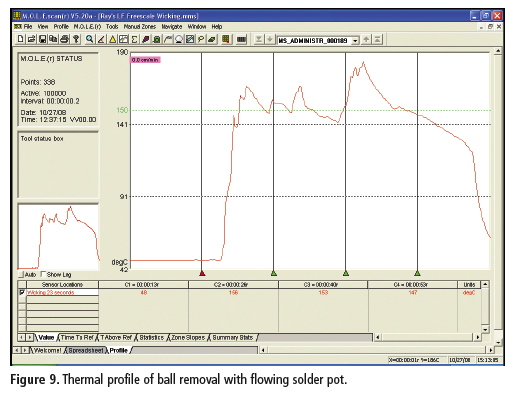
Task: Click the graph vertical scrollbar up arrow
Action: pos(498,51)
